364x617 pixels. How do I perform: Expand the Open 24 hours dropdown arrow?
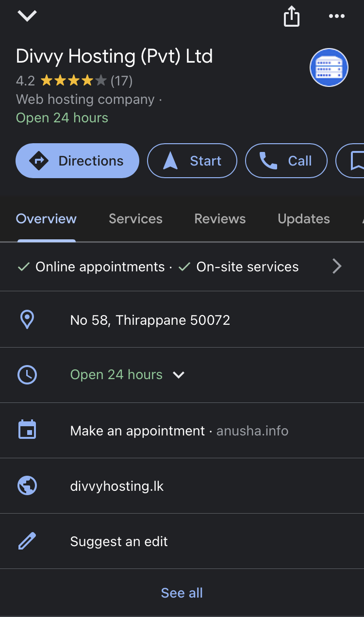tap(179, 375)
